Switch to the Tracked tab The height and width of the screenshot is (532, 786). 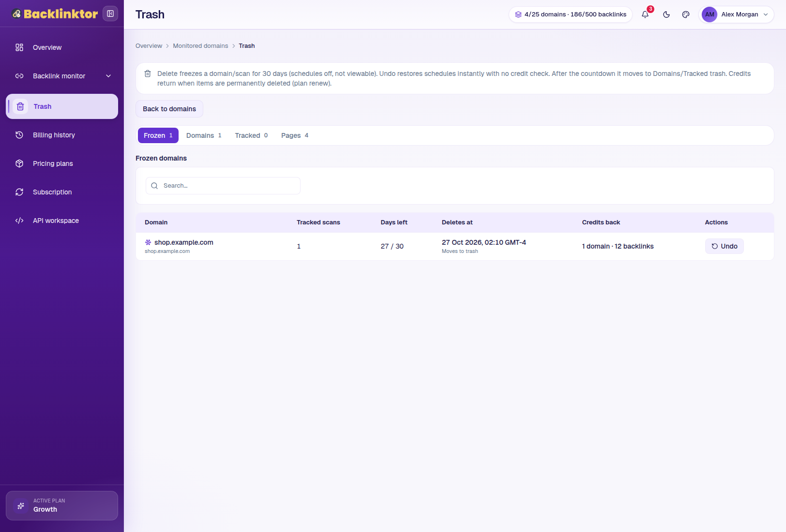tap(251, 135)
